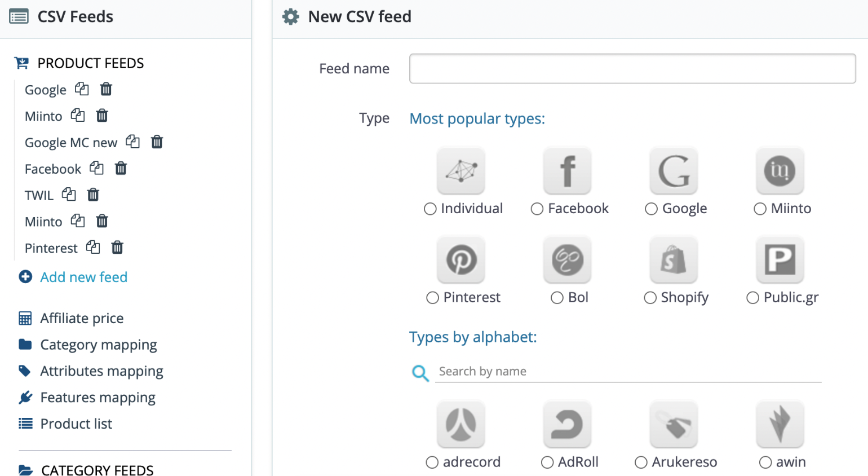This screenshot has height=476, width=868.
Task: Delete the Pinterest feed
Action: [117, 248]
